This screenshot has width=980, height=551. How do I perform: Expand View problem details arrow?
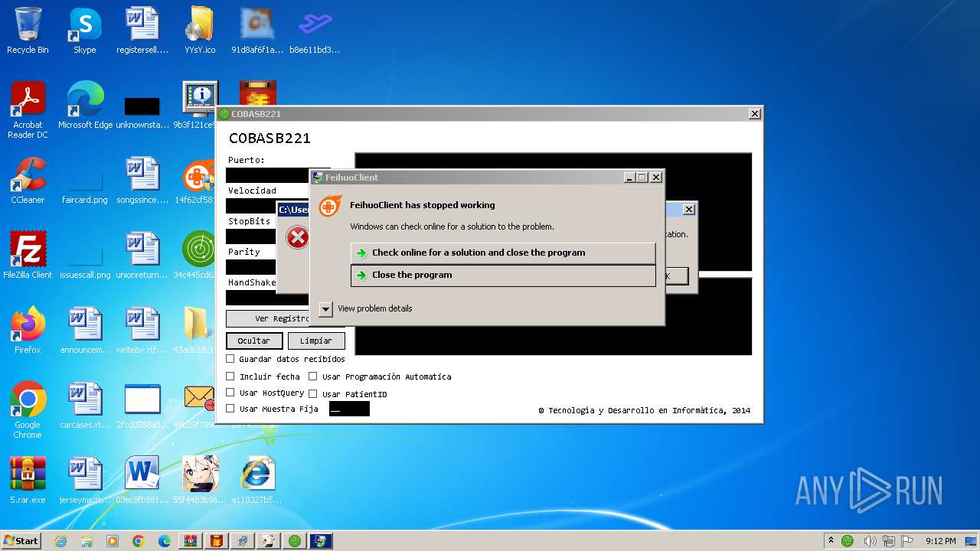click(x=325, y=308)
